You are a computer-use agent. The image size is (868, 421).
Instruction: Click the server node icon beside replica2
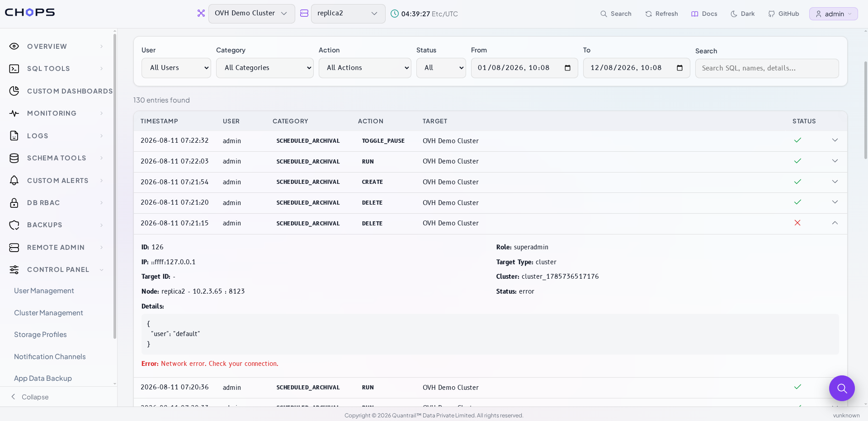pyautogui.click(x=304, y=14)
